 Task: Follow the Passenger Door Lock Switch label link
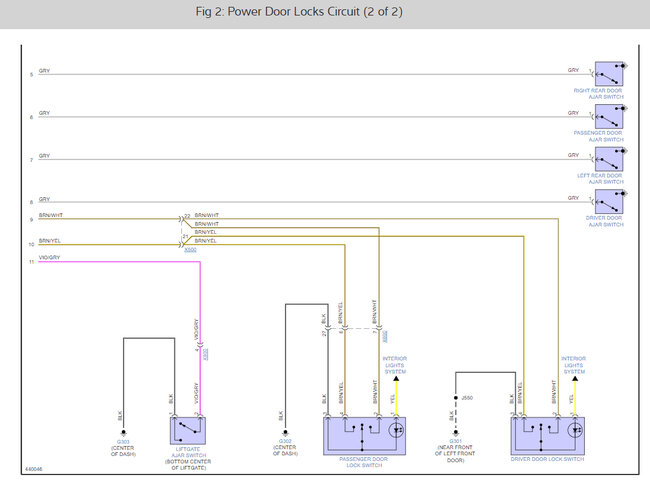tap(364, 462)
